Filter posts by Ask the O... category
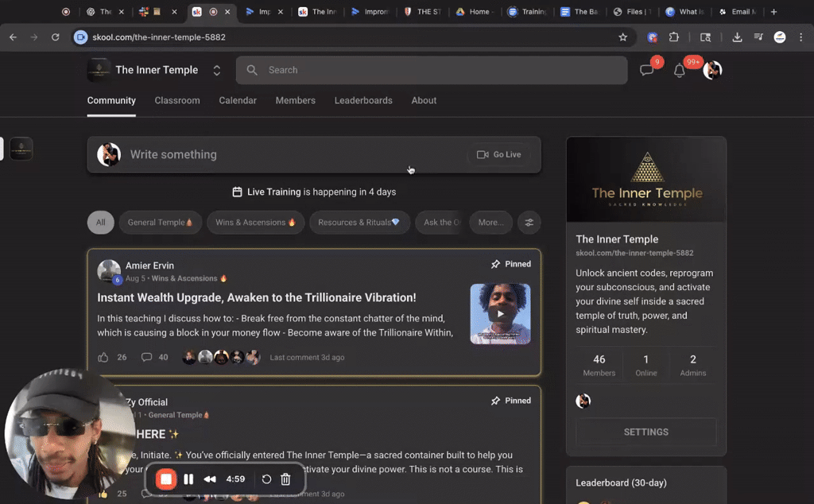Screen dimensions: 814x504 (x=440, y=223)
